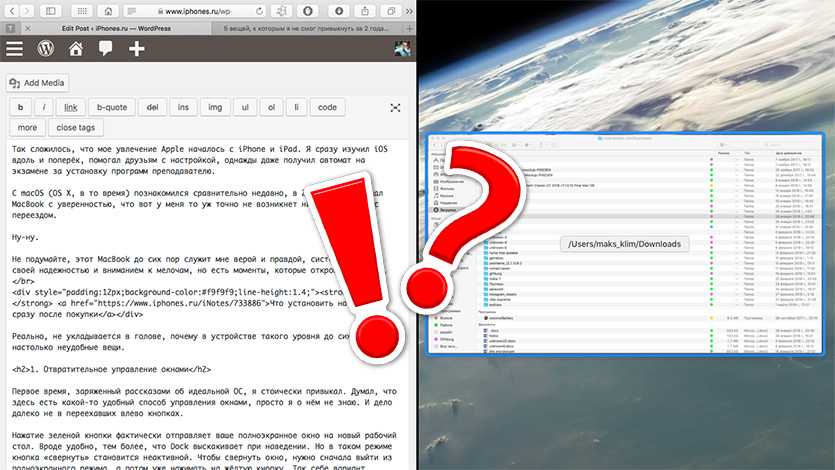Reload the page in the Safari address bar

pos(257,10)
